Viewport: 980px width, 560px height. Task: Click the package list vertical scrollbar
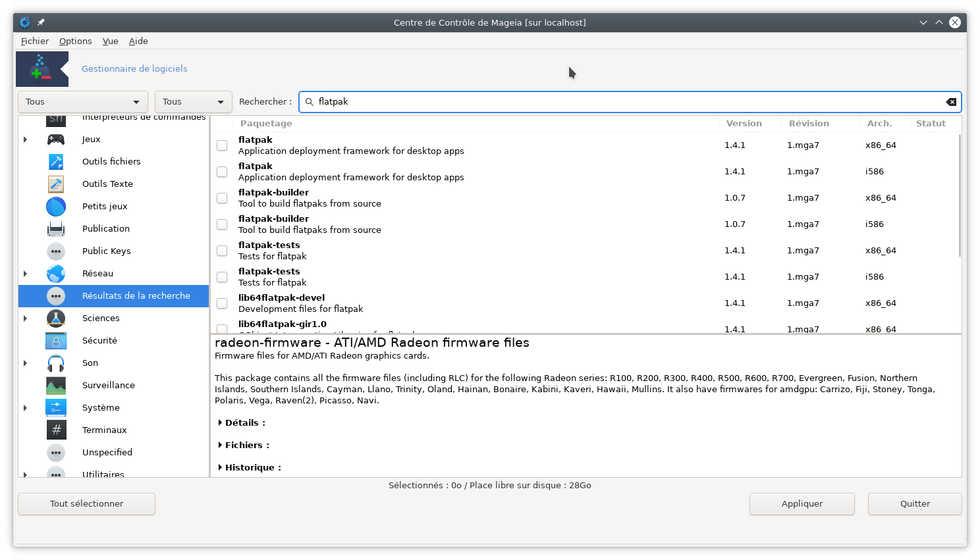[x=960, y=196]
